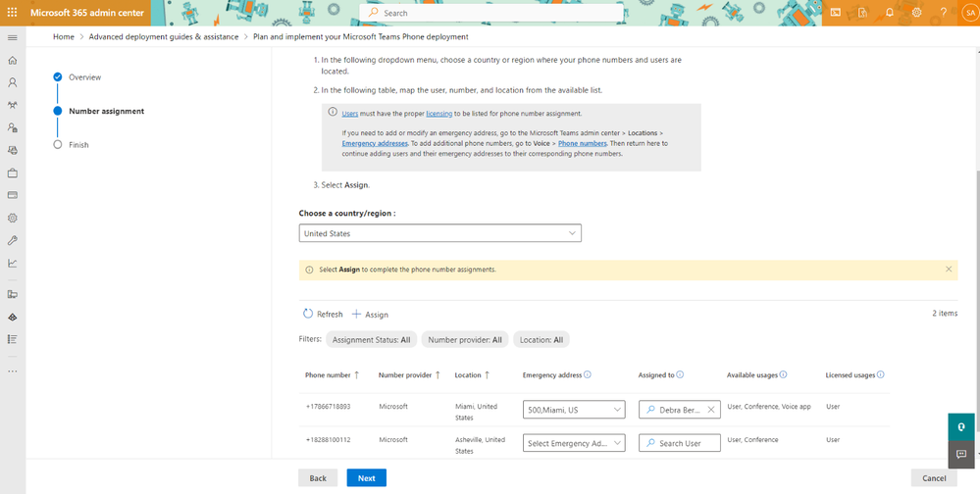
Task: Open the licensing link
Action: tap(438, 114)
